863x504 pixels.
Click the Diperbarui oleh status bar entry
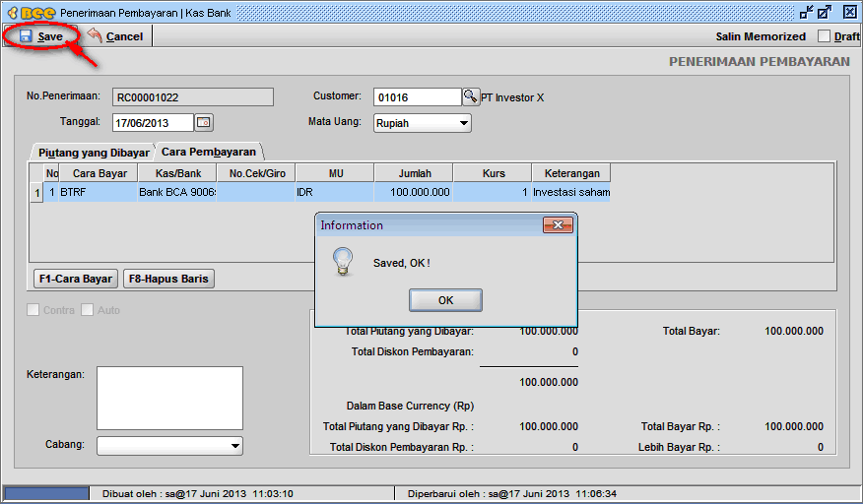tap(512, 493)
